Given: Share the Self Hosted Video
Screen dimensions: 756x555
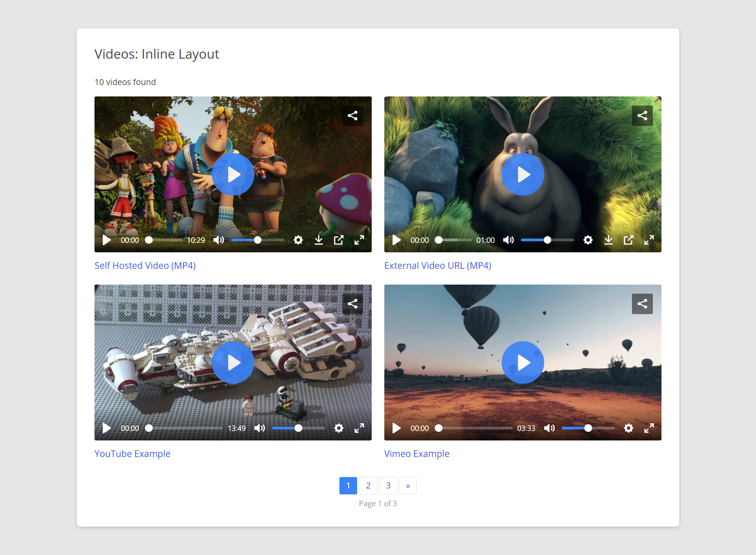Looking at the screenshot, I should pos(352,116).
